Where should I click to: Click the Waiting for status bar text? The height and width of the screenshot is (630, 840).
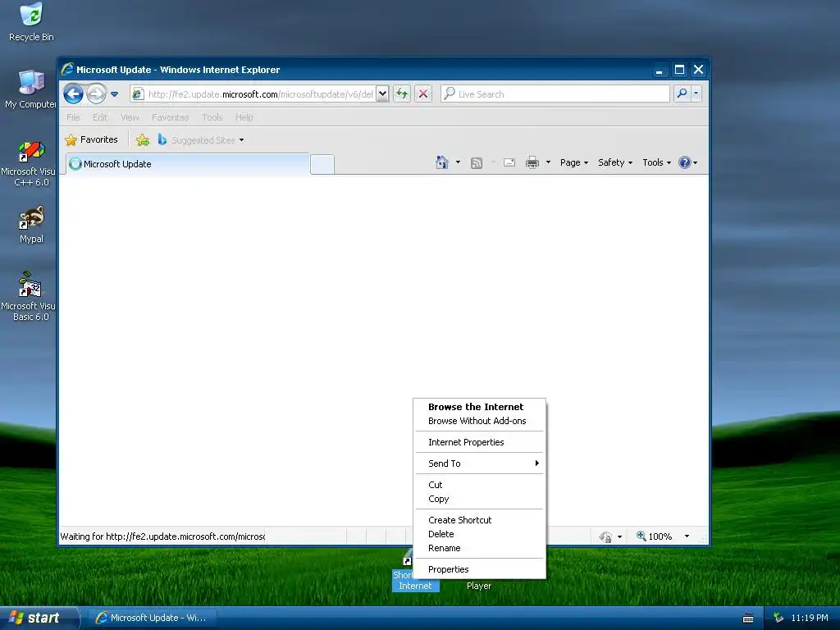pos(162,536)
